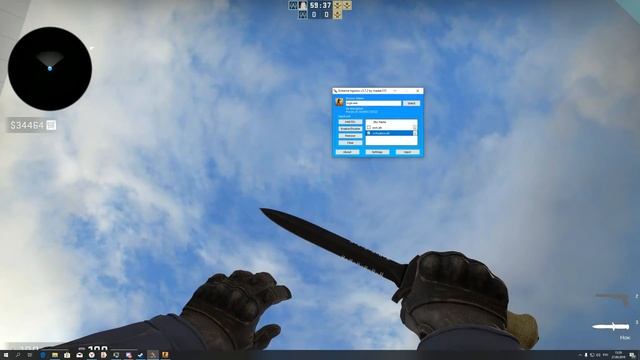This screenshot has width=640, height=360.
Task: Click the pistol weapon slot icon
Action: tap(613, 299)
